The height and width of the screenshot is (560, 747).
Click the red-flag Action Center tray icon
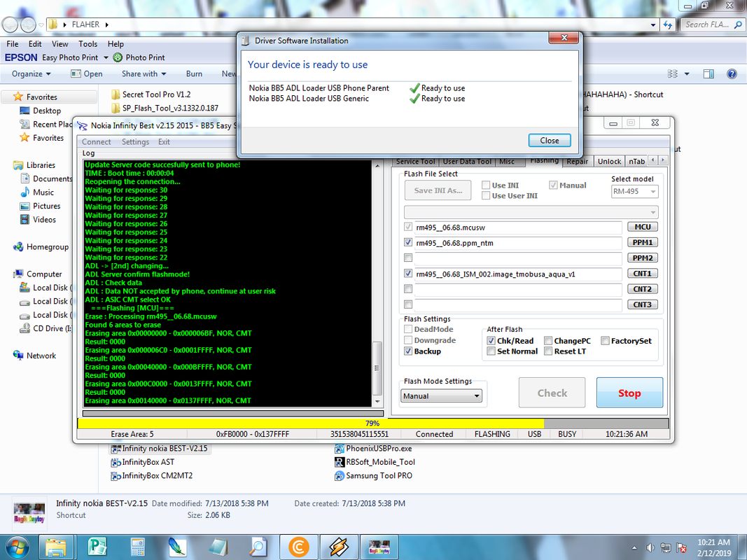681,547
